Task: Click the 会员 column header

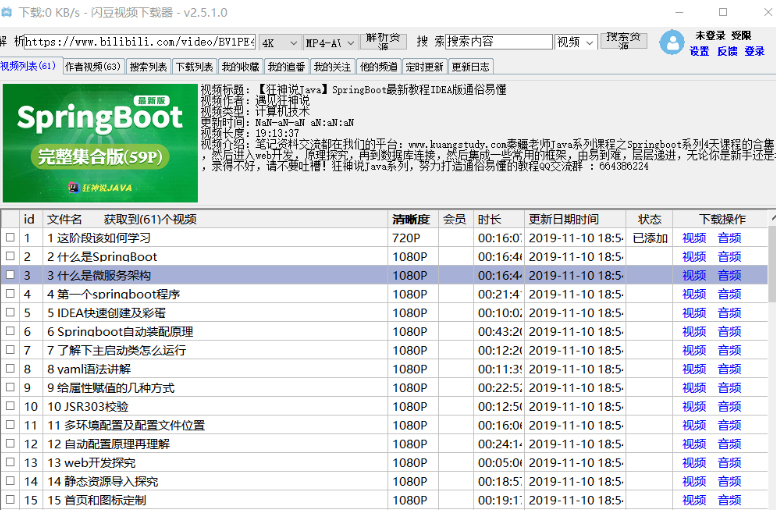Action: pyautogui.click(x=455, y=219)
